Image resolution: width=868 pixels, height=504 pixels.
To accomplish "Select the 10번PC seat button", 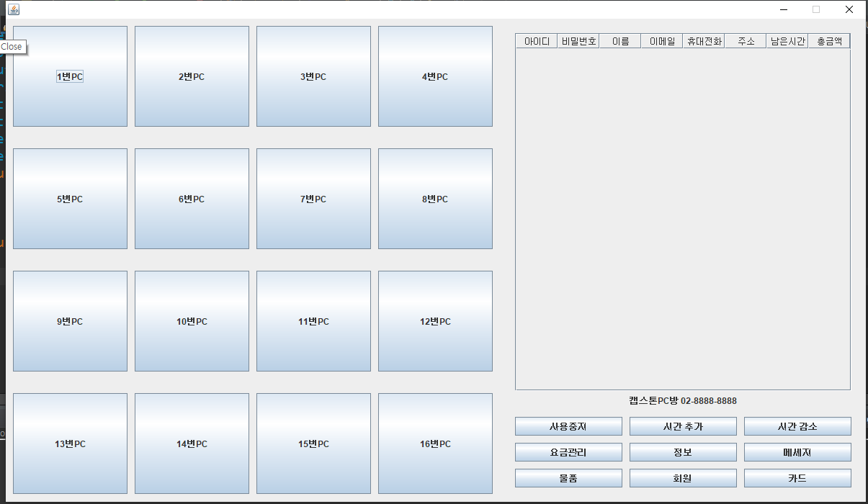I will pos(192,321).
